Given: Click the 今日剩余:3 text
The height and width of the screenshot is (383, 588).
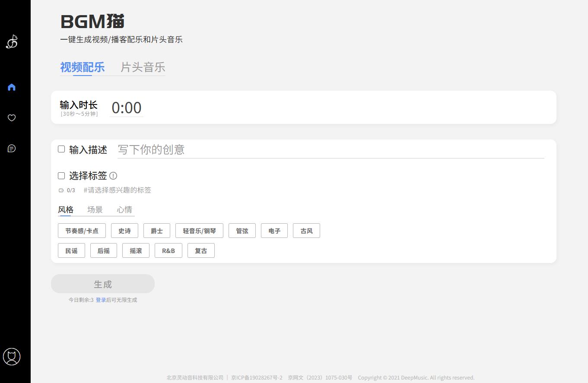Looking at the screenshot, I should click(81, 300).
